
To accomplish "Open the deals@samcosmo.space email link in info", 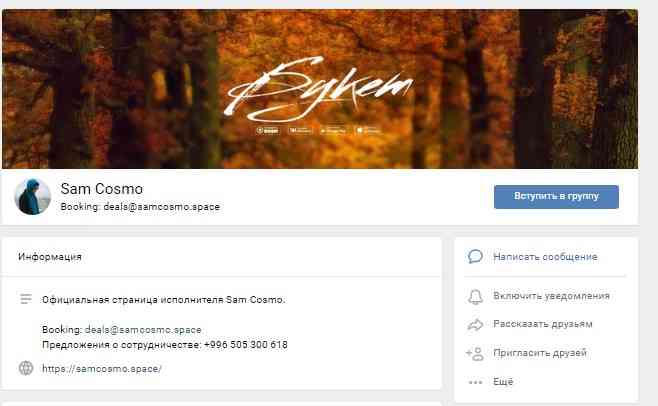I will [143, 330].
